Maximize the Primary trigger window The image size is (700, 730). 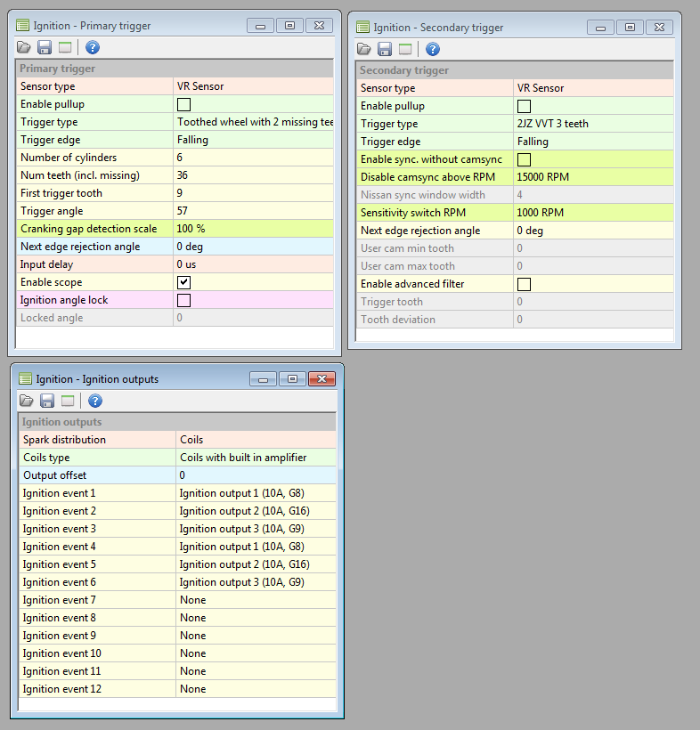[289, 26]
